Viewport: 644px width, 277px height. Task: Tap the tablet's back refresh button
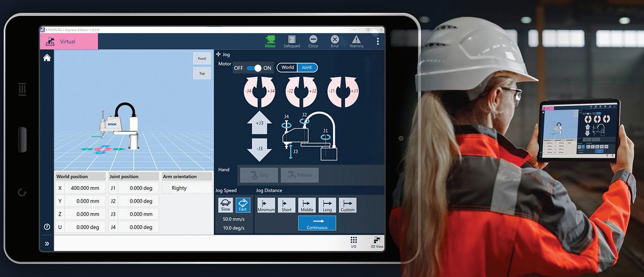22,193
